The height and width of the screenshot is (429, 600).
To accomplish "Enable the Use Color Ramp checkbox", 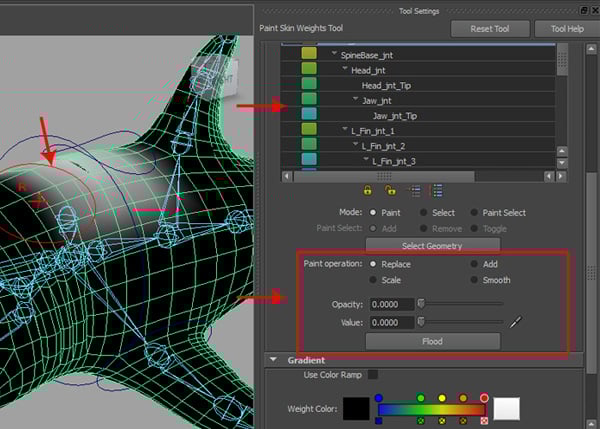I will 373,375.
